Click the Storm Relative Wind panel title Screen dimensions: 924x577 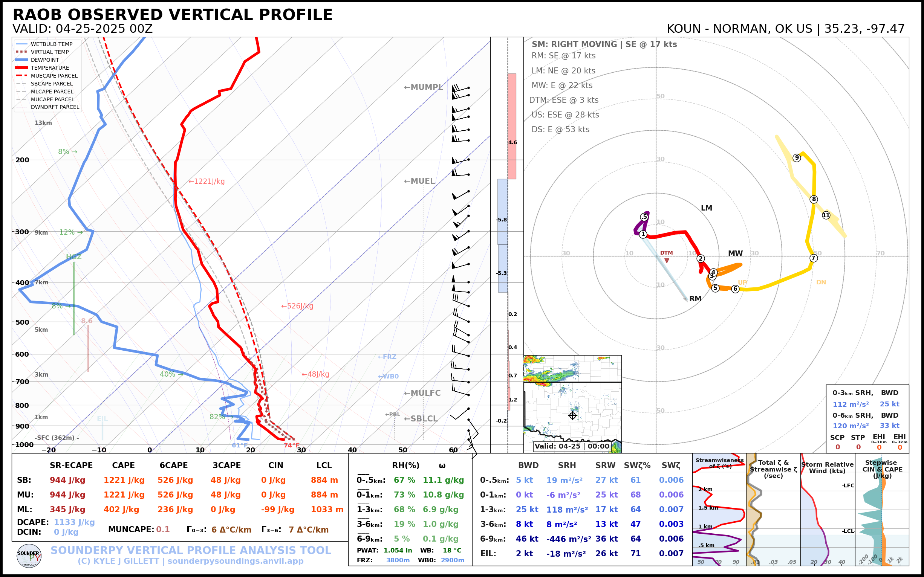tap(827, 467)
